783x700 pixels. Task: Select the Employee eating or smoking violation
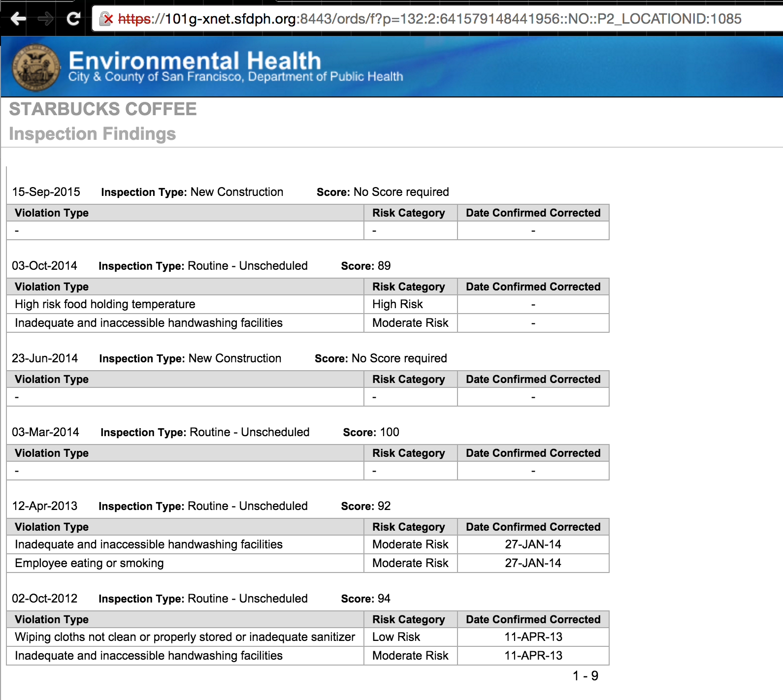(x=89, y=563)
